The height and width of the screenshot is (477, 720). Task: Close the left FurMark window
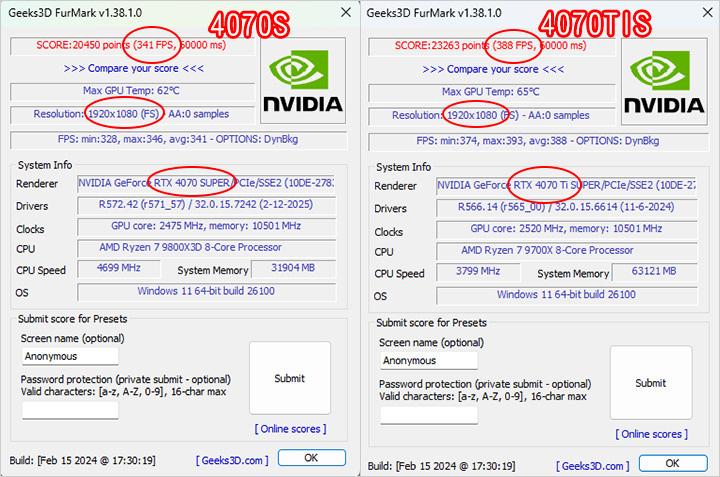346,12
